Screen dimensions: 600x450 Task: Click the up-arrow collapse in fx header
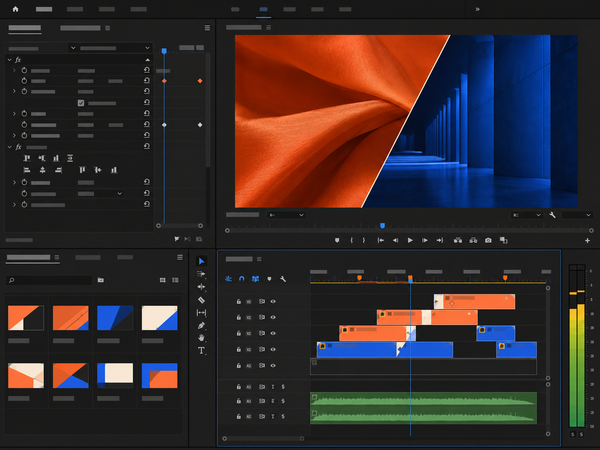point(148,60)
